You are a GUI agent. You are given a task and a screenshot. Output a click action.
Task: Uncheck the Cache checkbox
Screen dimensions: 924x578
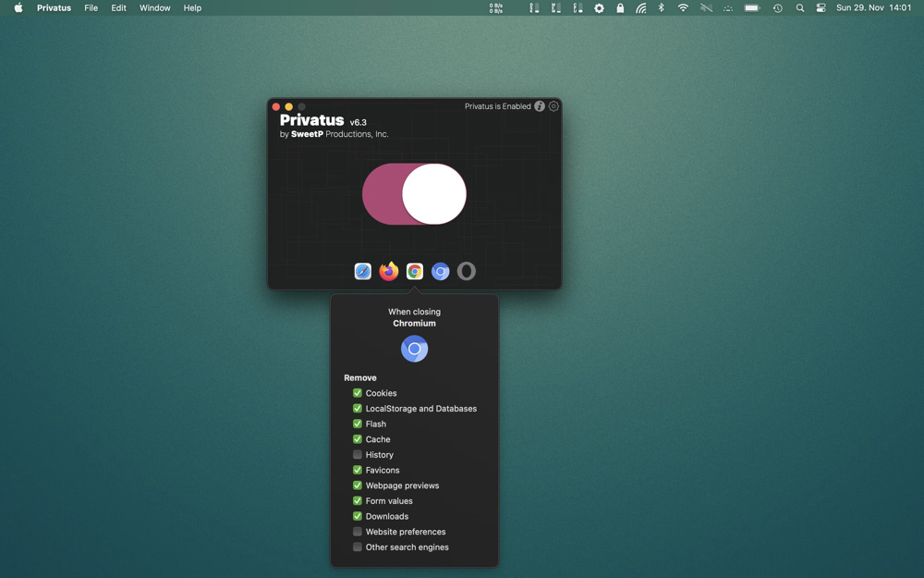(357, 438)
